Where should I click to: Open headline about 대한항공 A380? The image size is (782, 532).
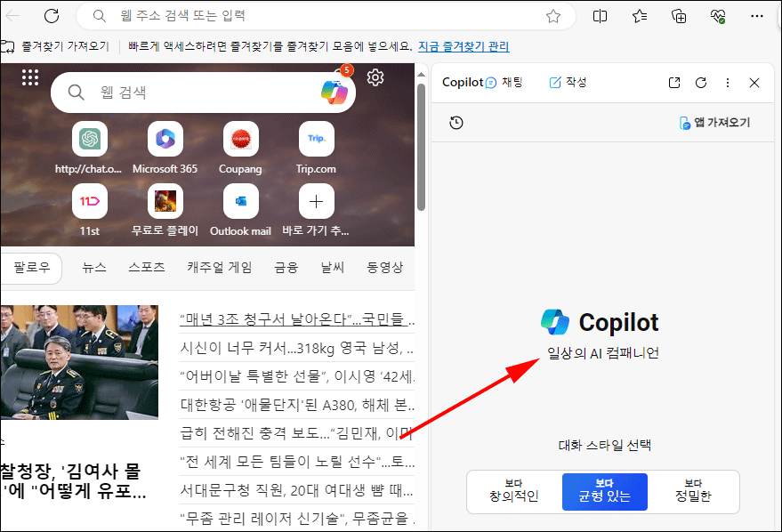coord(297,405)
